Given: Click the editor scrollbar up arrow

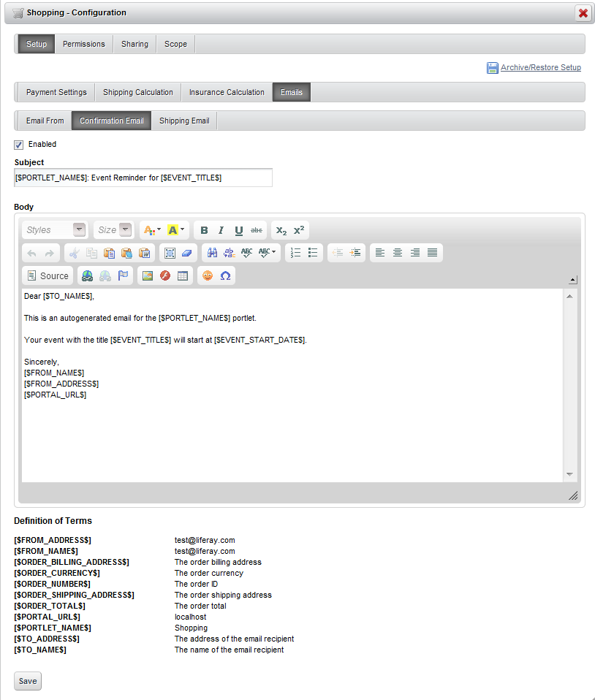Looking at the screenshot, I should (x=569, y=297).
